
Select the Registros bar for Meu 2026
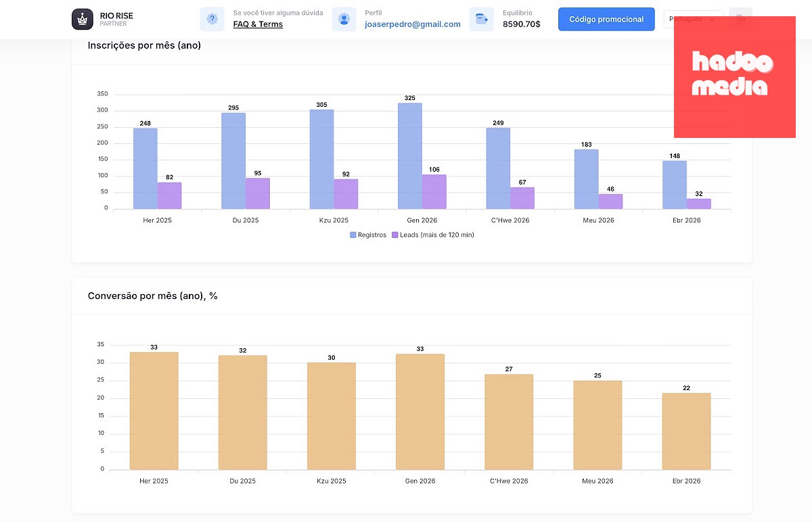587,179
